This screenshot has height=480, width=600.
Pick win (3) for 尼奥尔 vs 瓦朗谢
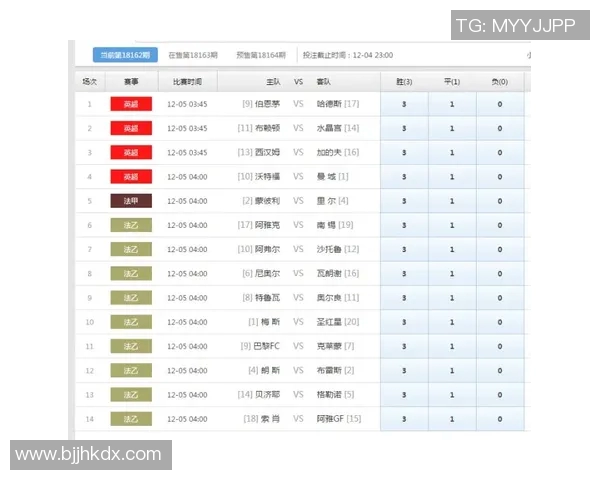click(404, 274)
